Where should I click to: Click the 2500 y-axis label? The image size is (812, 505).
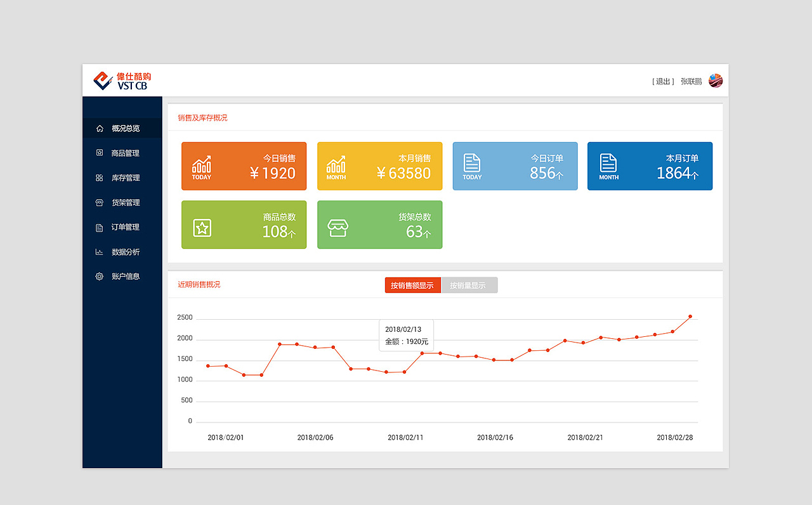[x=185, y=318]
